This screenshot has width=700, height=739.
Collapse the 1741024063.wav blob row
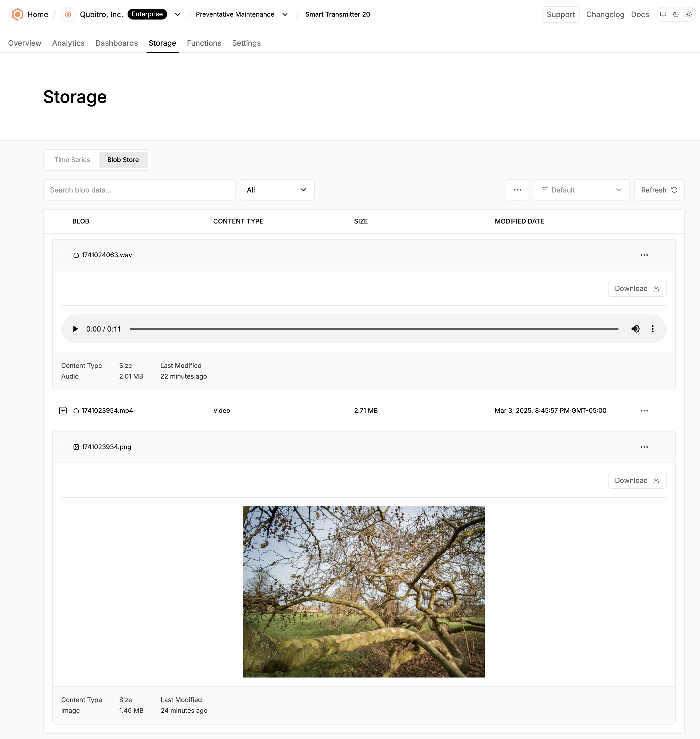pos(63,255)
